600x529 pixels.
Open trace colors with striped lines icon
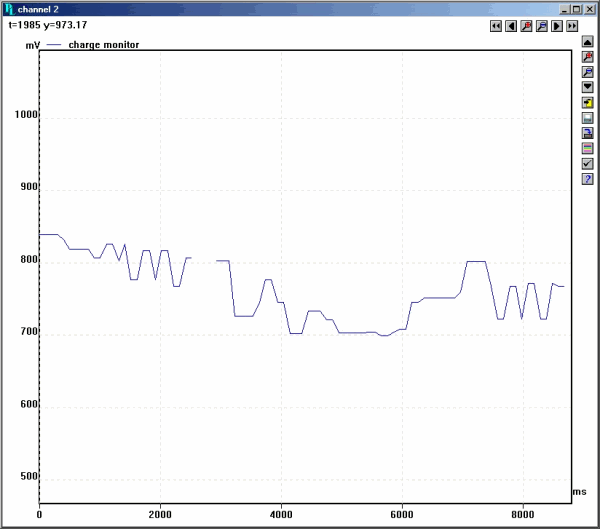588,148
